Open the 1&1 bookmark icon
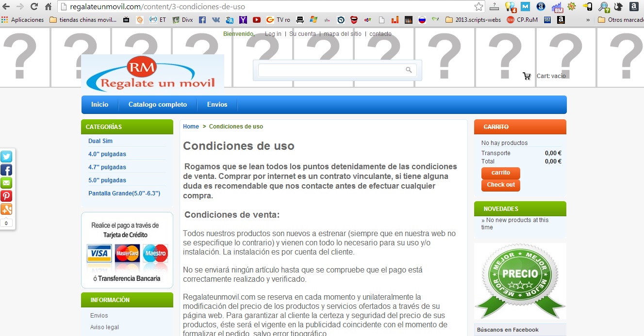Image resolution: width=644 pixels, height=336 pixels. tap(547, 20)
